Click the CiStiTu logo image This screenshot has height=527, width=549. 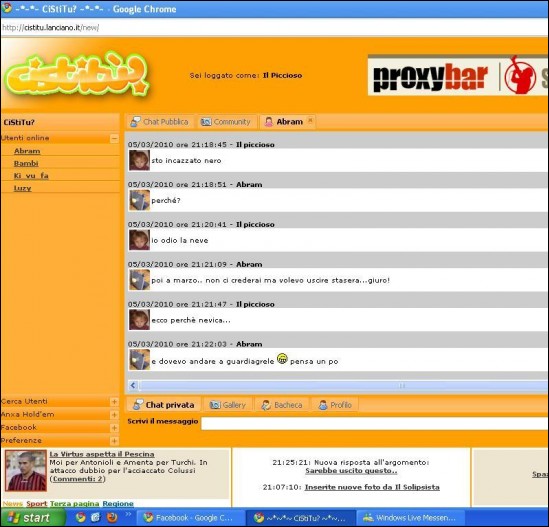click(77, 74)
